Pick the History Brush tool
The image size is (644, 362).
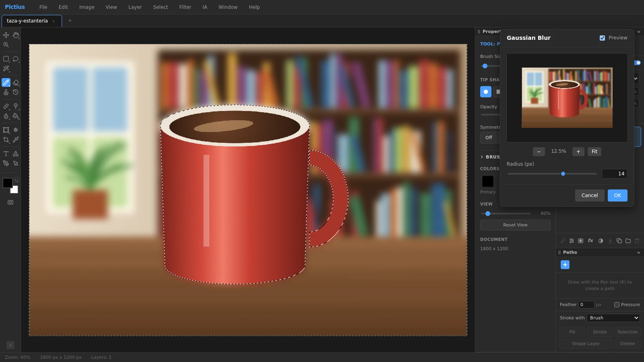pyautogui.click(x=16, y=92)
